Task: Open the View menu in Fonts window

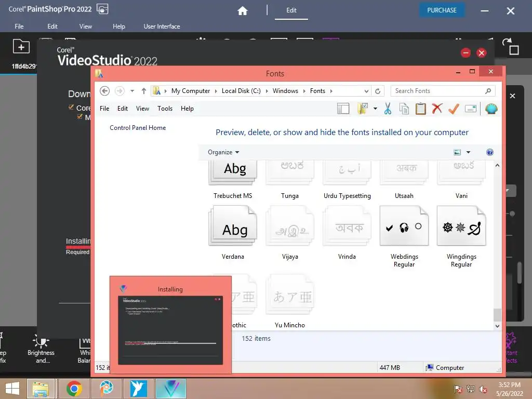Action: pyautogui.click(x=142, y=109)
